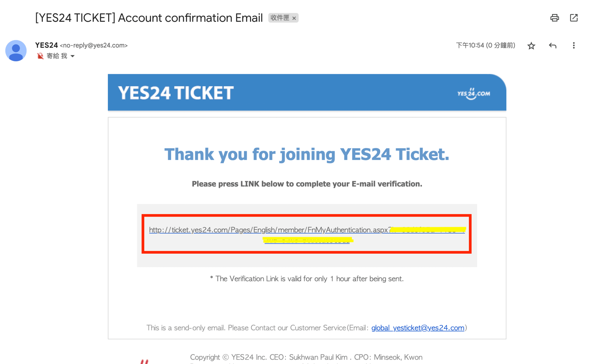Click the no-reply@yes24.com sender address
Screen dimensions: 589x364
click(93, 45)
